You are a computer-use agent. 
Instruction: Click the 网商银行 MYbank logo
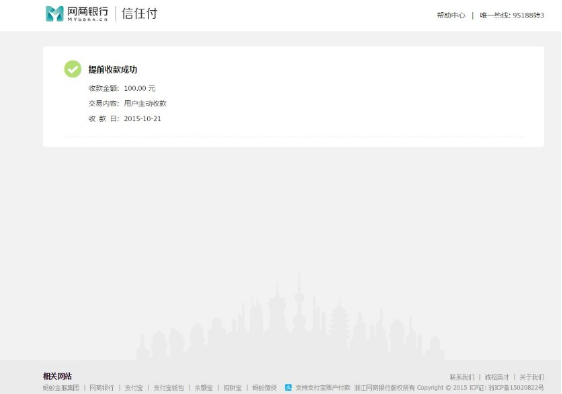(77, 14)
